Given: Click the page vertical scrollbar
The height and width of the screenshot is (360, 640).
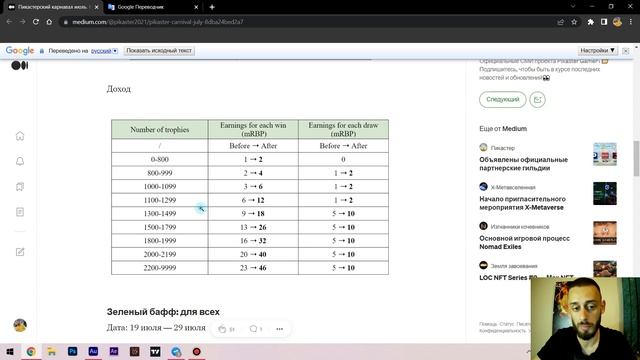Looking at the screenshot, I should (x=636, y=158).
